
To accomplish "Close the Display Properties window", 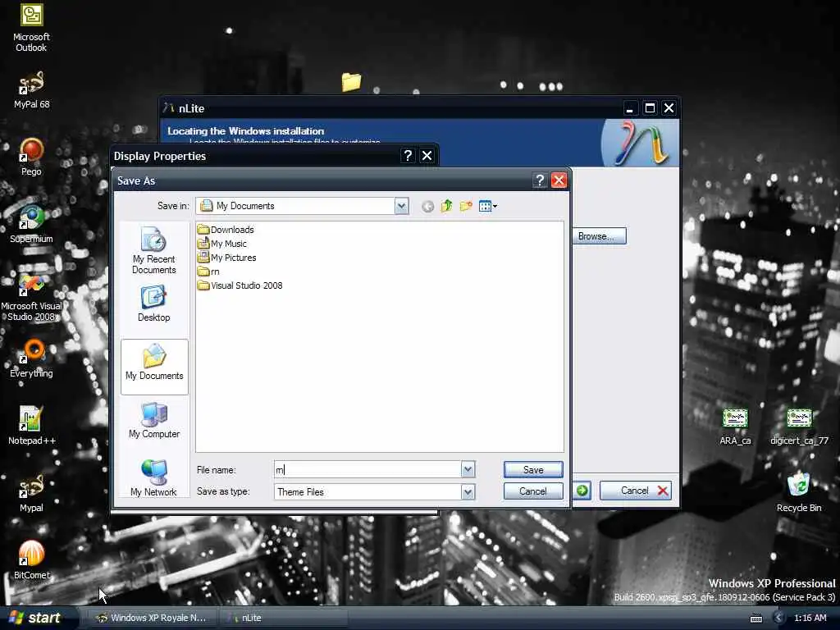I will [427, 155].
